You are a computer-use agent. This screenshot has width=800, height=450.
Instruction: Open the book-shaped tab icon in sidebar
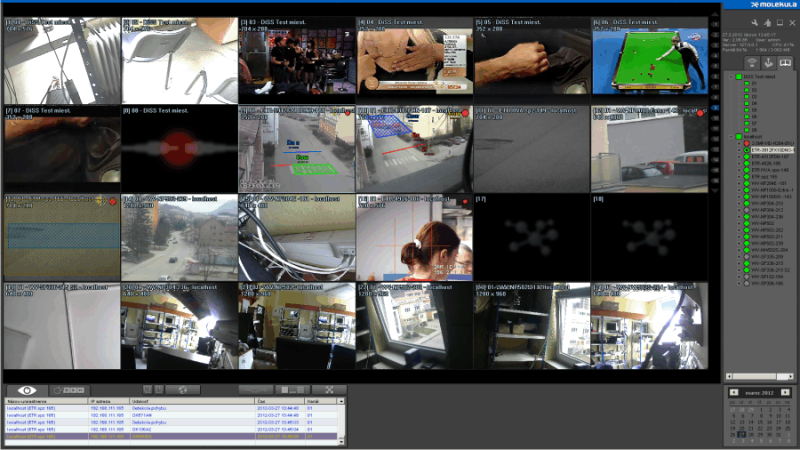tap(785, 62)
